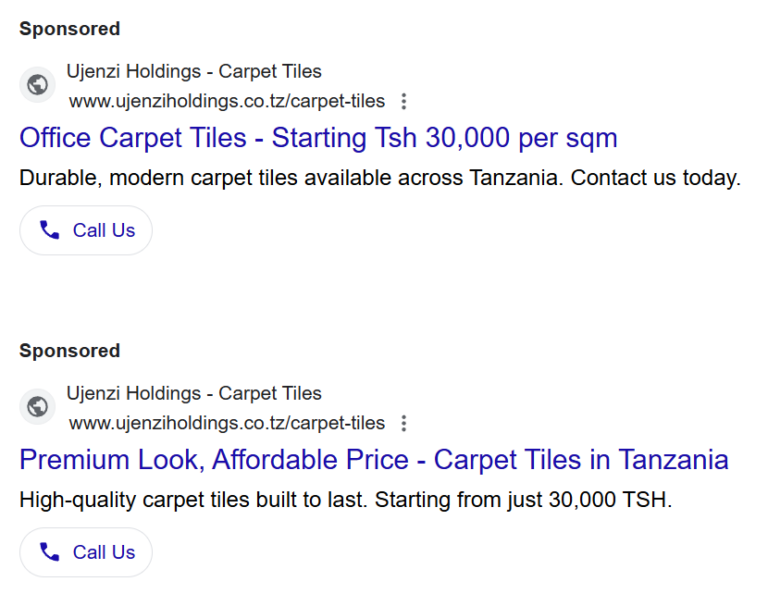Click the second 'Sponsored' label
The width and height of the screenshot is (768, 594).
coord(69,351)
